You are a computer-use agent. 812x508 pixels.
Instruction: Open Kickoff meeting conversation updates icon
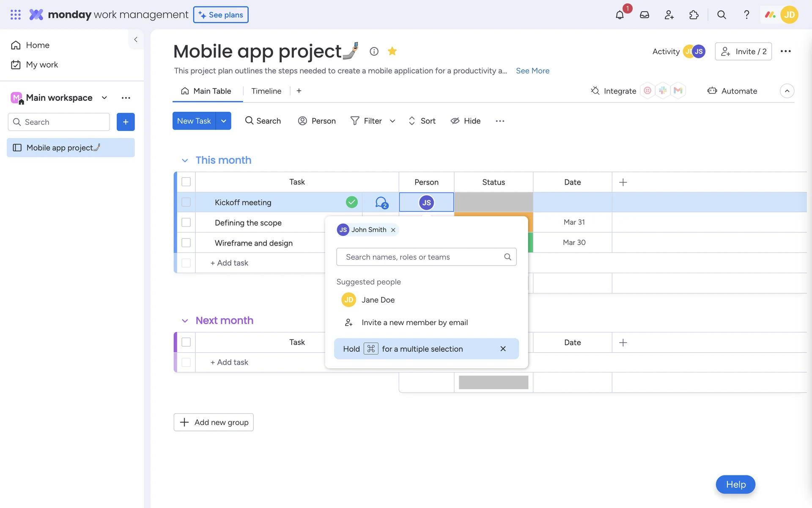pos(381,202)
